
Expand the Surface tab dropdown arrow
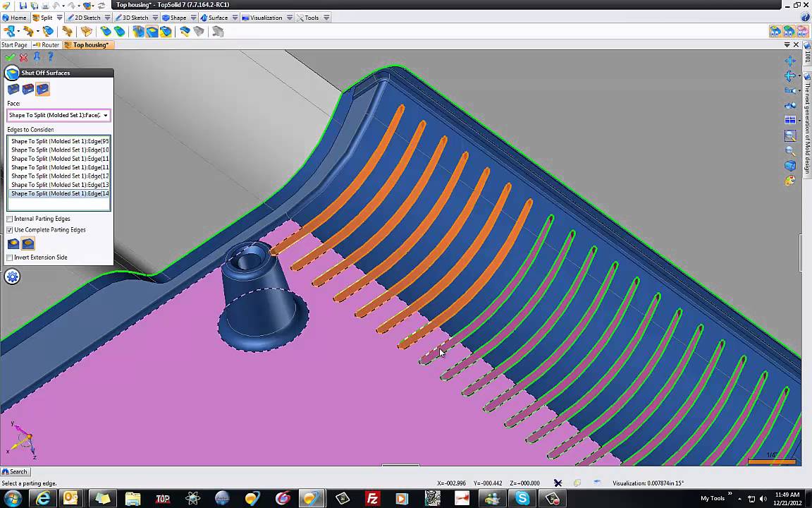coord(235,18)
